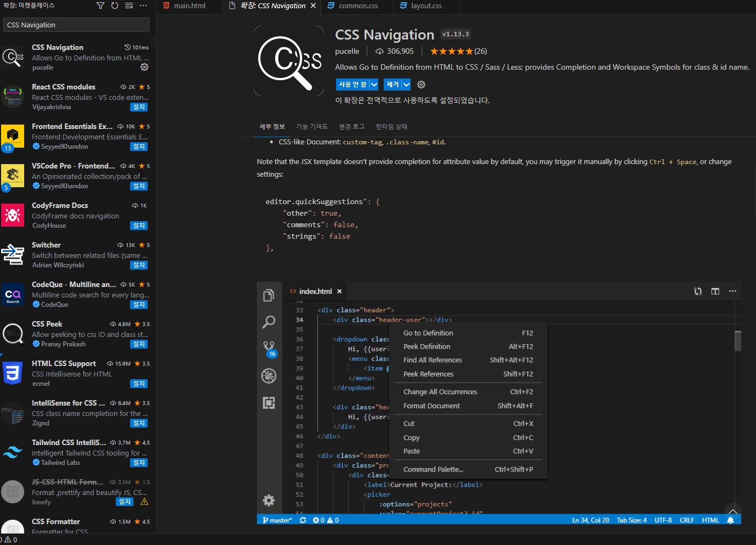
Task: Install Tailwind CSS IntelliSense extension
Action: pos(139,463)
